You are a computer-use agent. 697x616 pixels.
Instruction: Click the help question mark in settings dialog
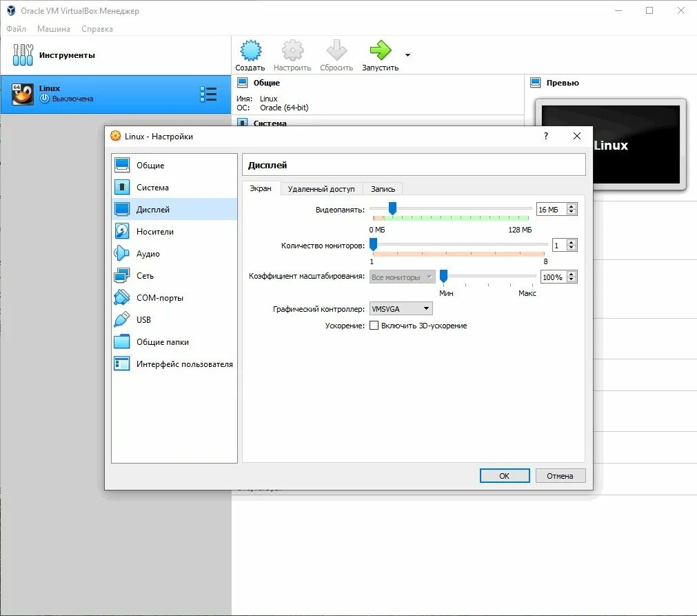click(546, 136)
